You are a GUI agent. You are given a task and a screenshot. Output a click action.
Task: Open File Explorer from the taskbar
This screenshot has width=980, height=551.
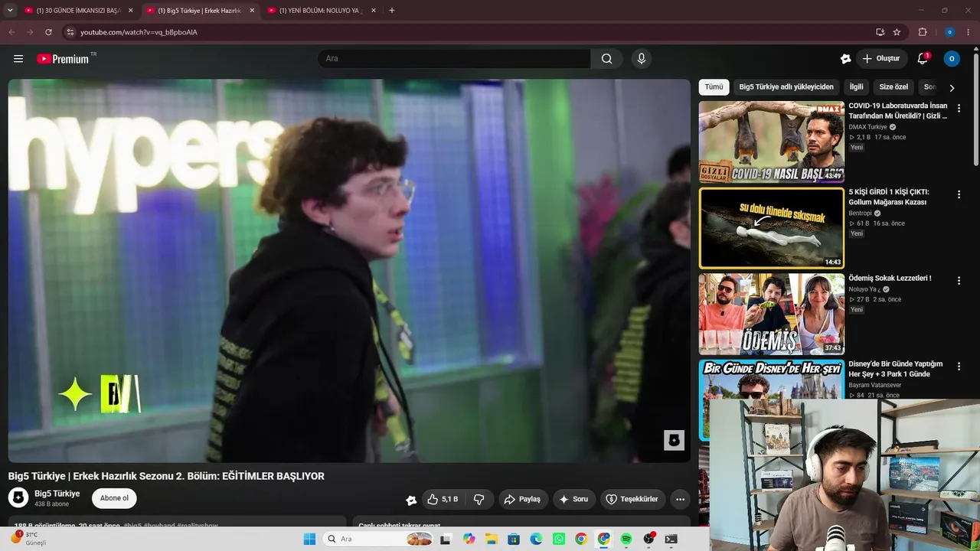tap(492, 539)
